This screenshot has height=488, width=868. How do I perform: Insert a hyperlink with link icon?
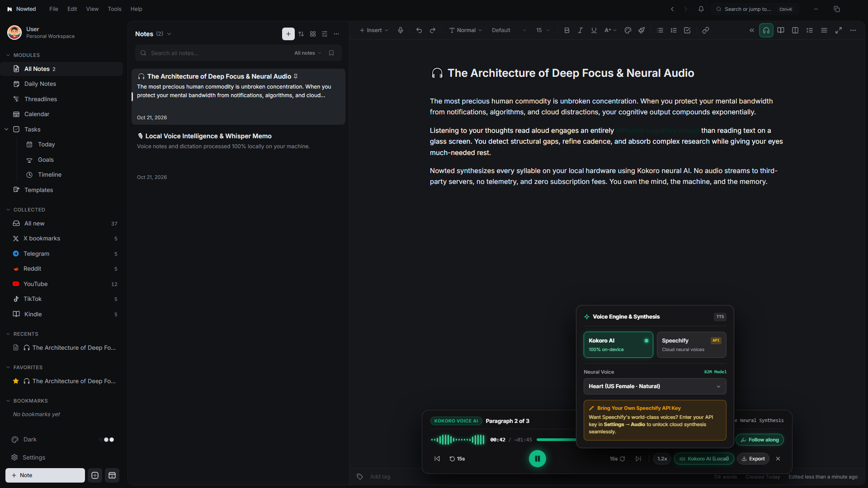[x=706, y=30]
